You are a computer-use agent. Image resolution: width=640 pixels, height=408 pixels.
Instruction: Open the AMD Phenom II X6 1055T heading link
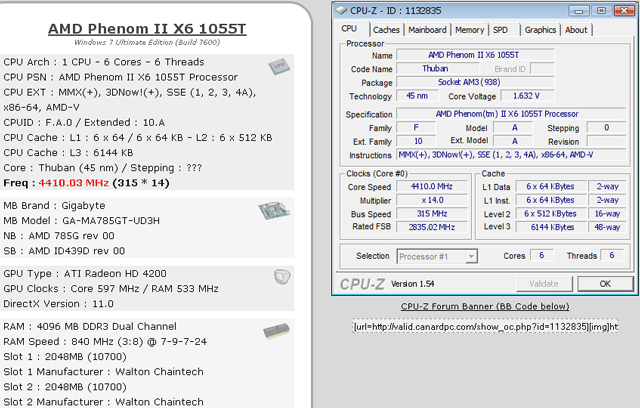tap(147, 29)
